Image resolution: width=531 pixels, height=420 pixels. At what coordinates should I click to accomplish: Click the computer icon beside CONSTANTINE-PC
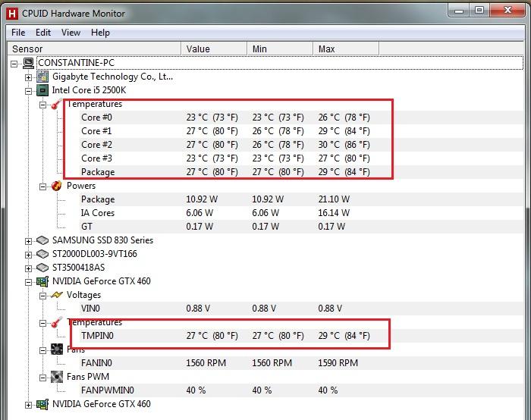tap(28, 63)
